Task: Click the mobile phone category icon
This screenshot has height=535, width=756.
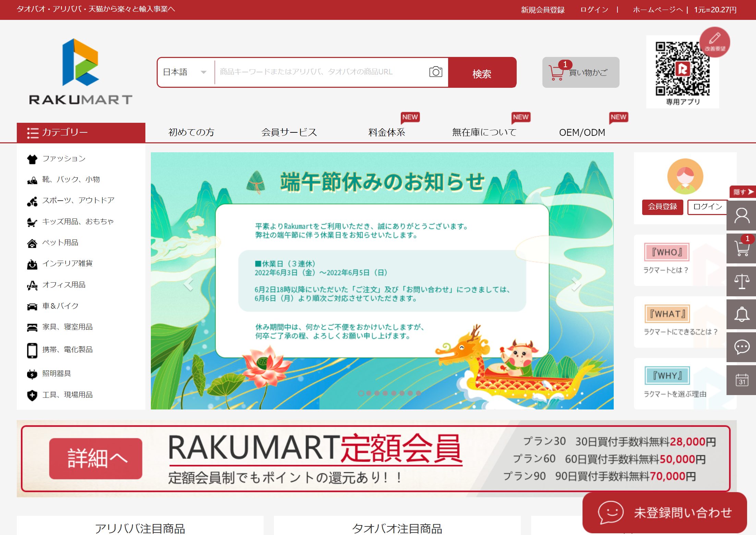Action: click(x=32, y=350)
